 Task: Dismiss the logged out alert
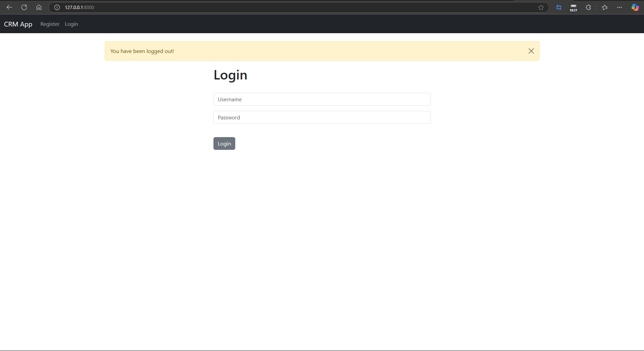click(x=531, y=51)
